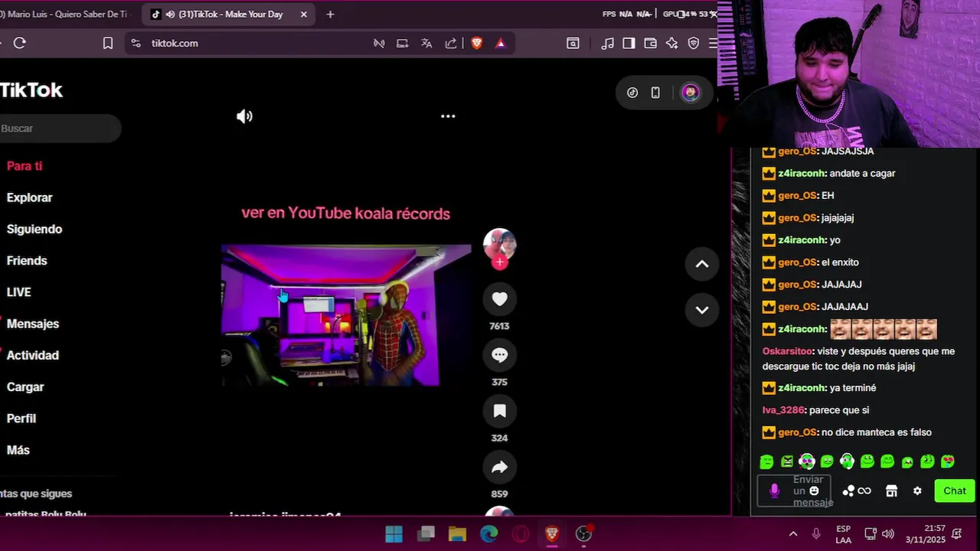
Task: Launch OBS Studio from the taskbar
Action: pyautogui.click(x=583, y=534)
